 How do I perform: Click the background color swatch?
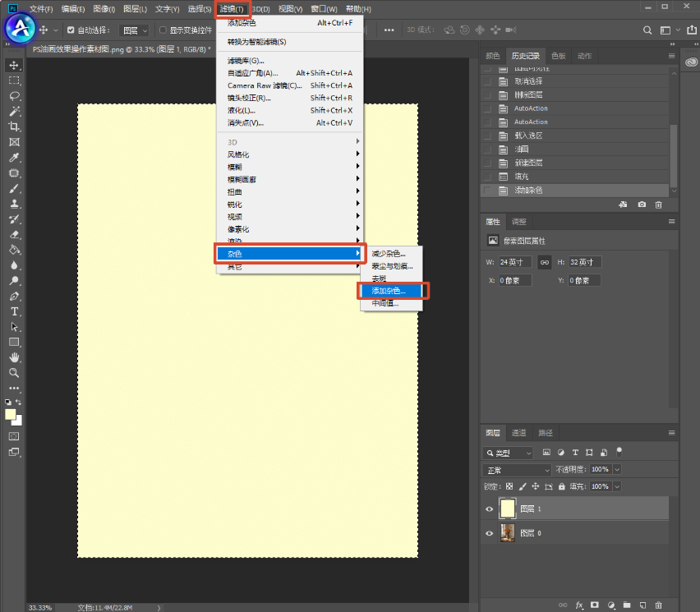point(18,421)
